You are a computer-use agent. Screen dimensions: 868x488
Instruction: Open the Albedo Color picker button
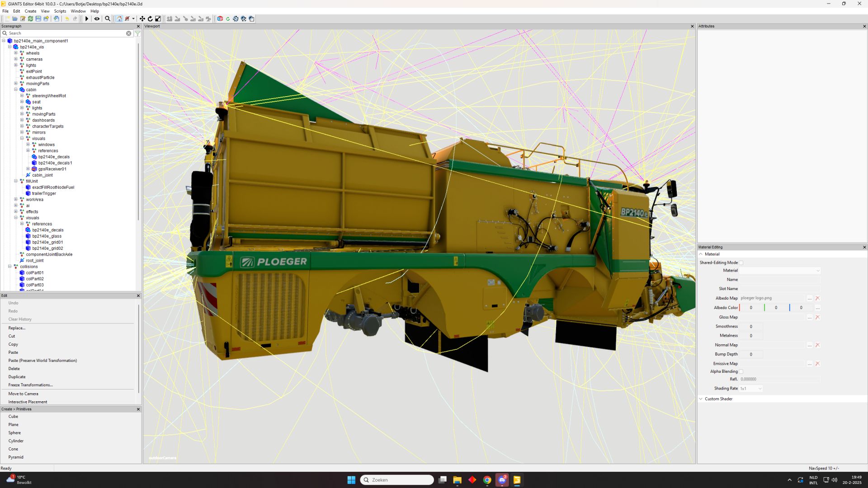[x=817, y=308]
